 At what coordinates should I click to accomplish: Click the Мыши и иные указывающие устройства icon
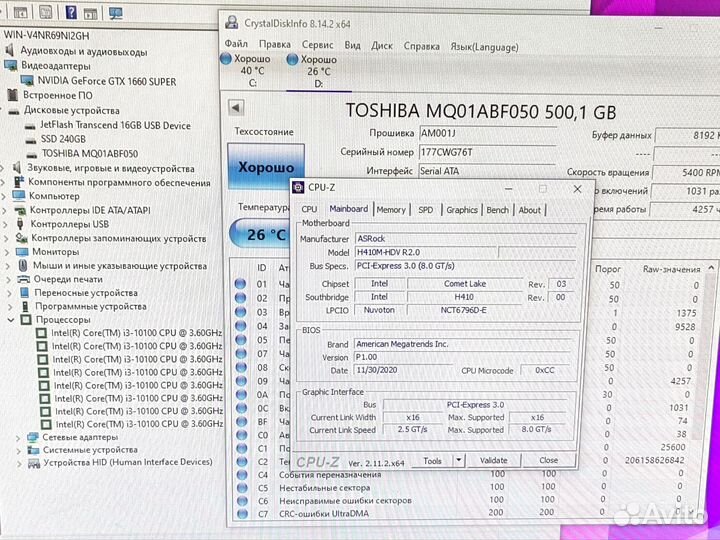pyautogui.click(x=22, y=265)
